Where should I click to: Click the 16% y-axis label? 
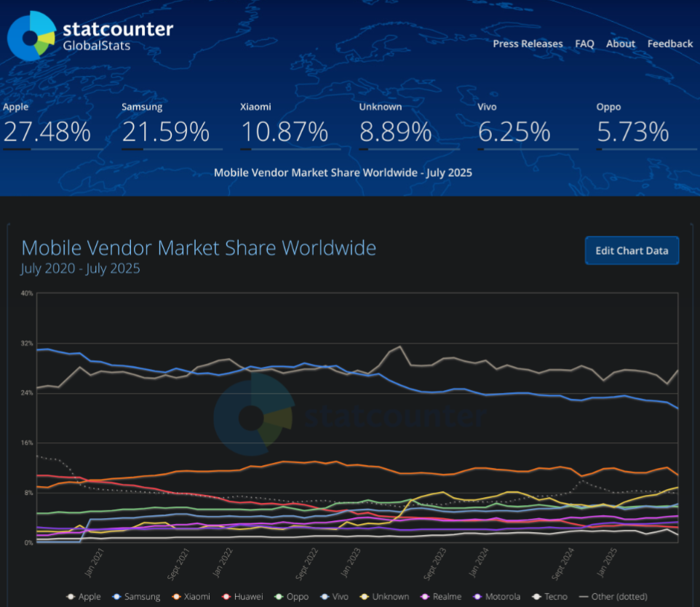pyautogui.click(x=27, y=443)
